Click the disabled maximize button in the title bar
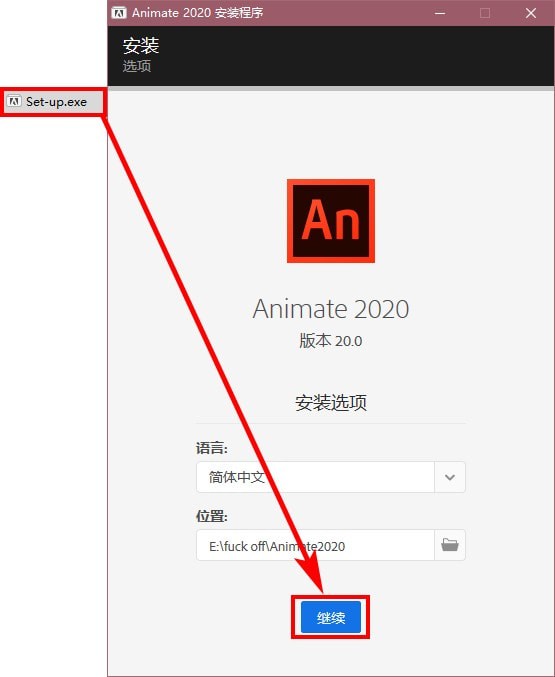 [x=485, y=13]
